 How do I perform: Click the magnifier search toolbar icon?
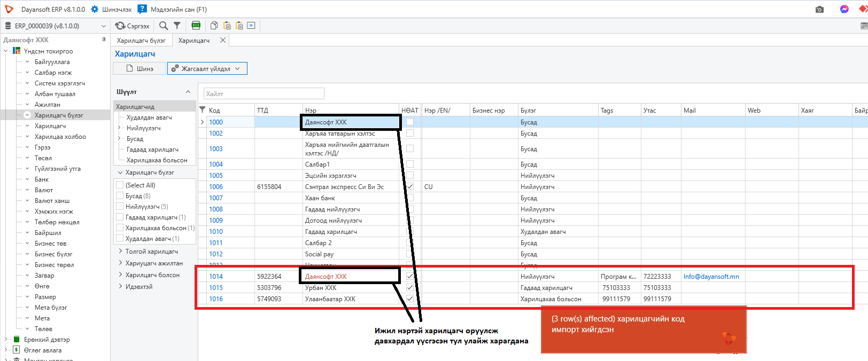[164, 26]
